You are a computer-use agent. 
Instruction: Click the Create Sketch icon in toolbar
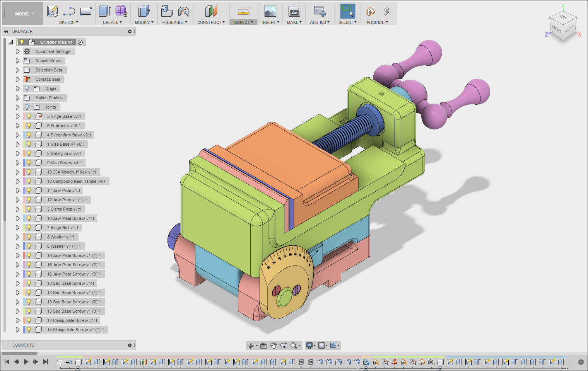(x=52, y=11)
